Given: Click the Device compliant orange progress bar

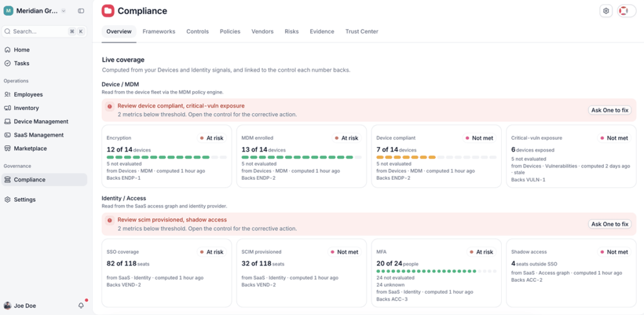Looking at the screenshot, I should [x=436, y=157].
